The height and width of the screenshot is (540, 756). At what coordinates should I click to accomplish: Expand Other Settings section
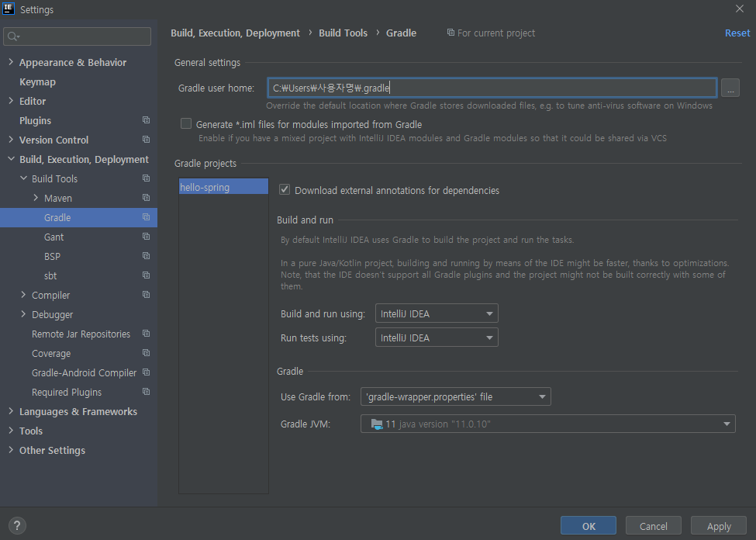pos(11,450)
